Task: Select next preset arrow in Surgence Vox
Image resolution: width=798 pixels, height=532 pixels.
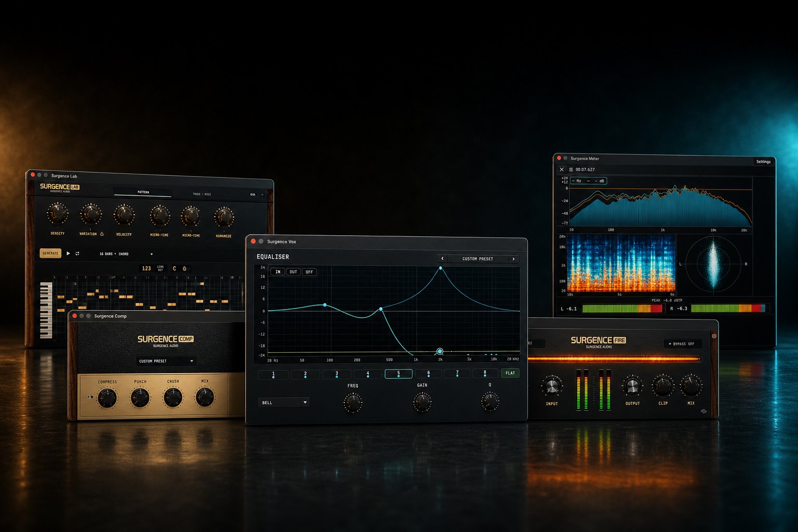Action: tap(514, 259)
